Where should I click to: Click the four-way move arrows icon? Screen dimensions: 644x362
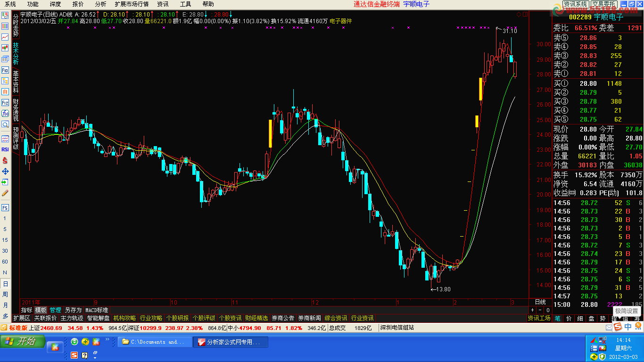[x=5, y=171]
